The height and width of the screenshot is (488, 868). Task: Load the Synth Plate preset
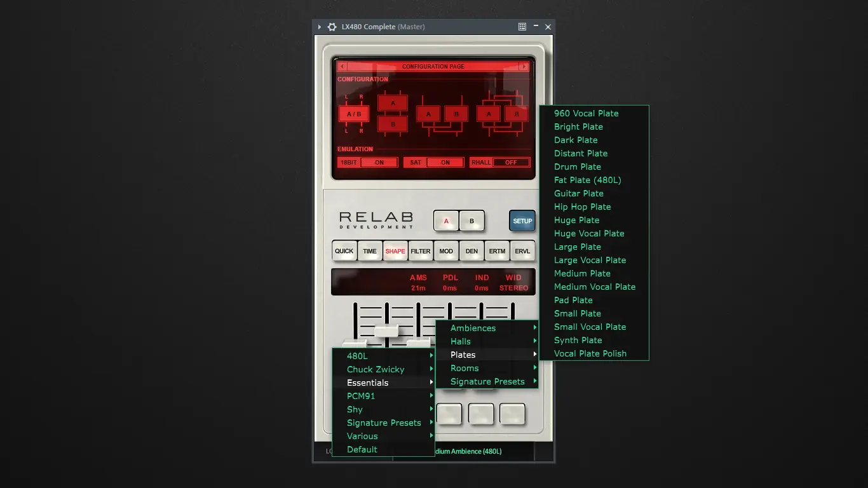click(594, 340)
